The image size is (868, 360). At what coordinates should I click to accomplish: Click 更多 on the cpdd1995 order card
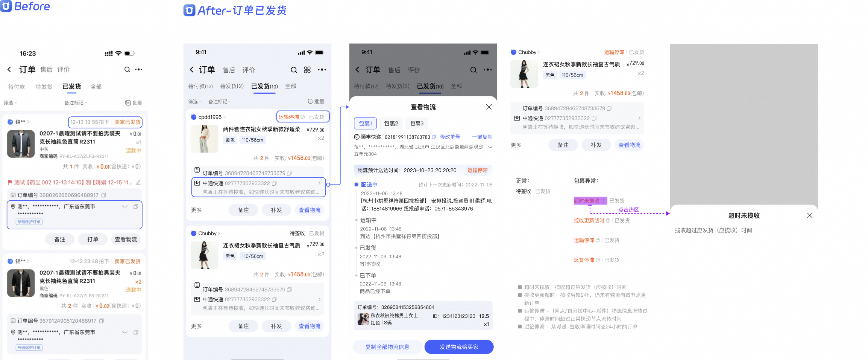click(196, 210)
